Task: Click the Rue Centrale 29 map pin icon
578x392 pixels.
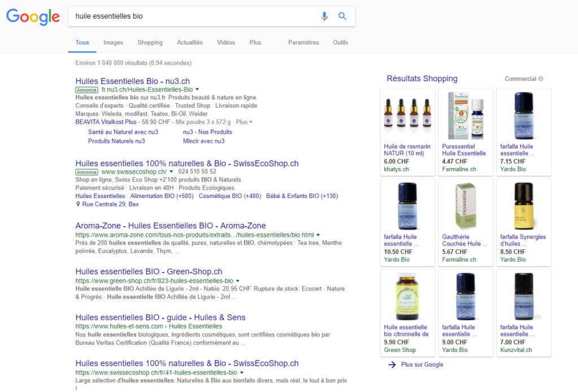Action: coord(78,204)
